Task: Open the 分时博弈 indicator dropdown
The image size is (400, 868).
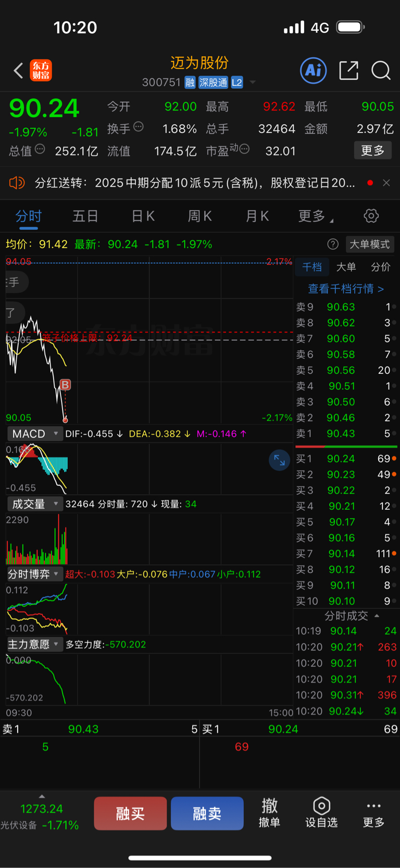Action: pyautogui.click(x=35, y=574)
